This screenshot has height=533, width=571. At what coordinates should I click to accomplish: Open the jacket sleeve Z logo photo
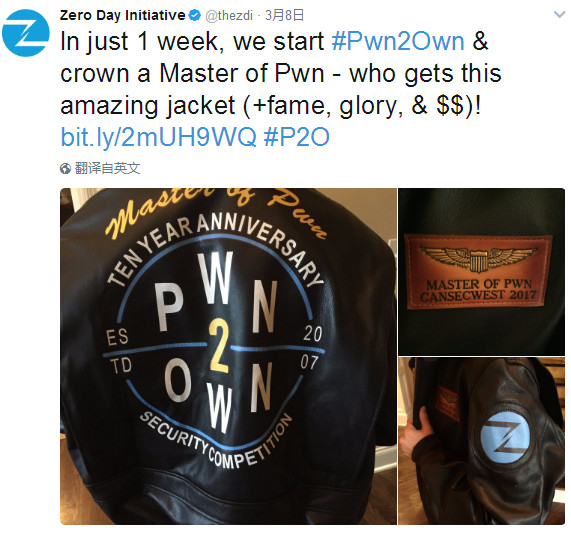(481, 441)
